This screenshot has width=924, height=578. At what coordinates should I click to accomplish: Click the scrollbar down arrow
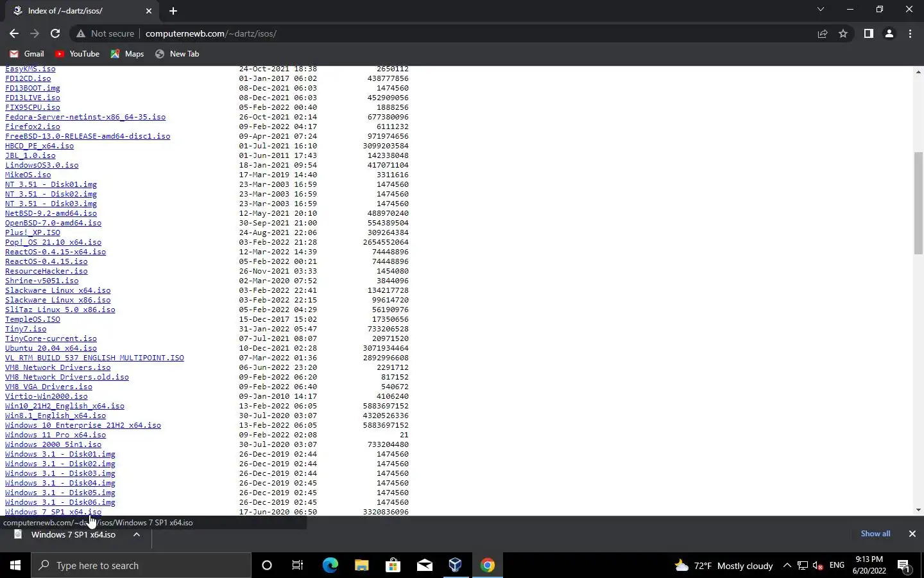coord(918,510)
